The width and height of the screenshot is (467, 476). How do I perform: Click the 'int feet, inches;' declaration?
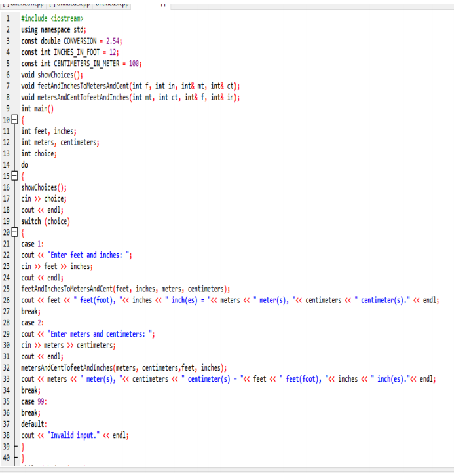[x=48, y=131]
